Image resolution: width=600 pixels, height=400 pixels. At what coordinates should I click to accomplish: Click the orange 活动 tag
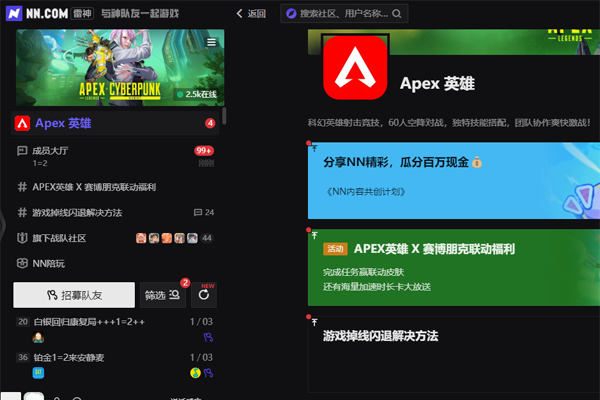click(335, 249)
